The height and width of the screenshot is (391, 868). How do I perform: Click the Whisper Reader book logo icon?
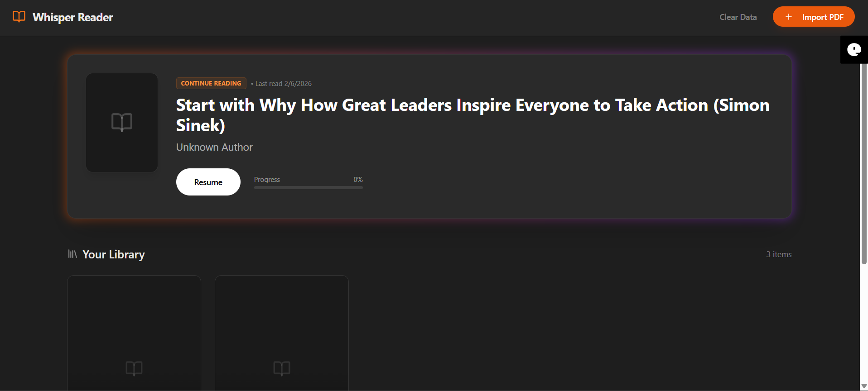coord(19,17)
